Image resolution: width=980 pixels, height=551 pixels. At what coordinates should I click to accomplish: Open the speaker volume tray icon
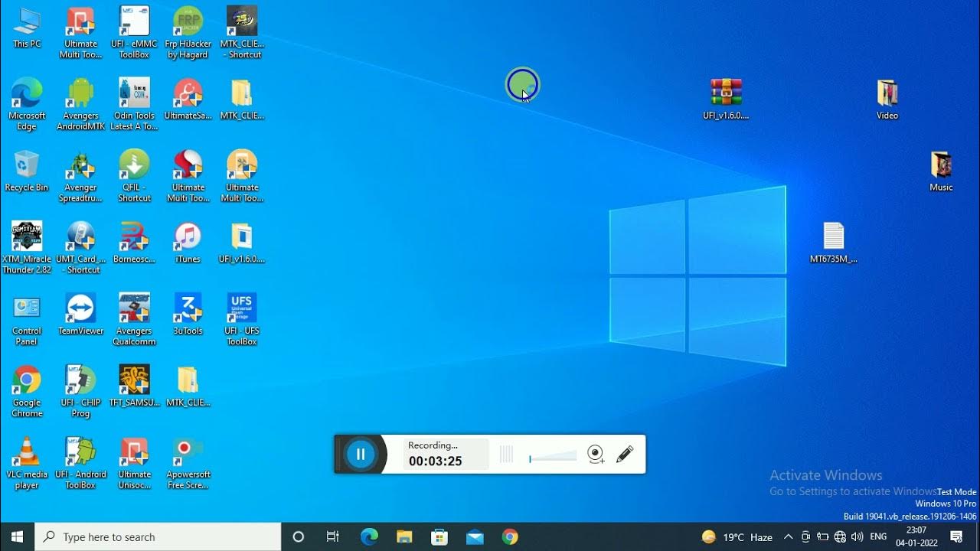pos(857,536)
